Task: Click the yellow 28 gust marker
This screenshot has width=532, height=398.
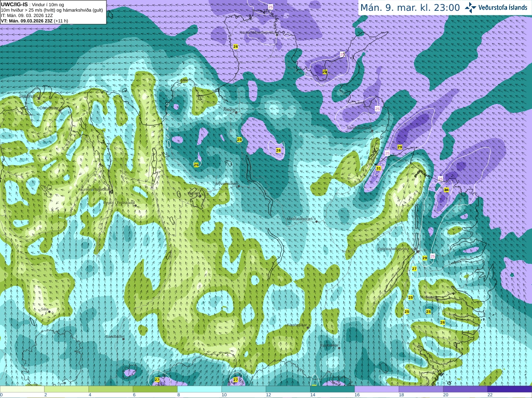Action: point(325,72)
